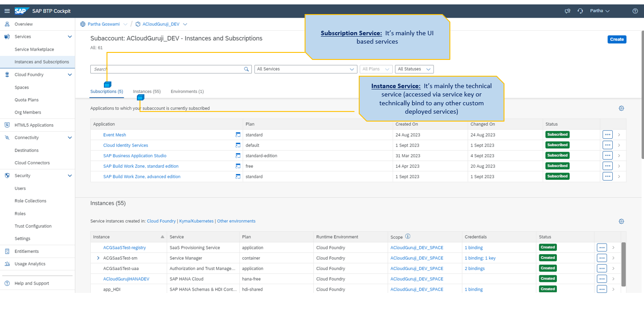Open the Instances table settings gear
644x318 pixels.
tap(621, 221)
